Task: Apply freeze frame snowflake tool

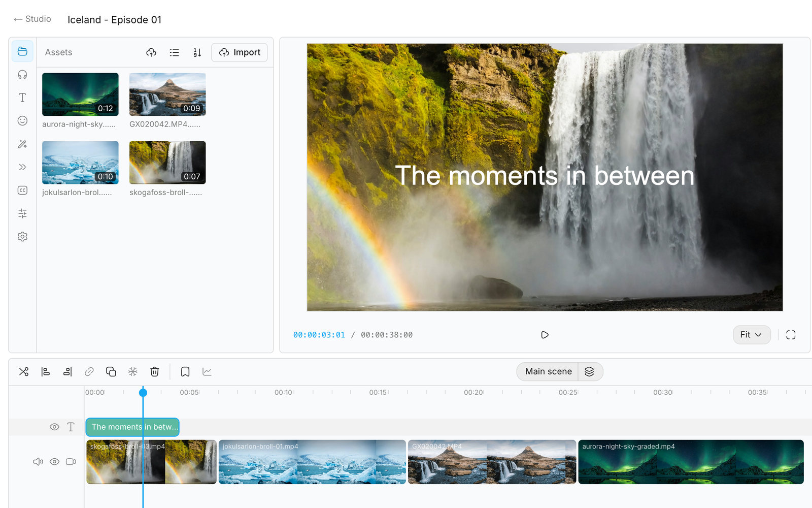Action: 133,372
